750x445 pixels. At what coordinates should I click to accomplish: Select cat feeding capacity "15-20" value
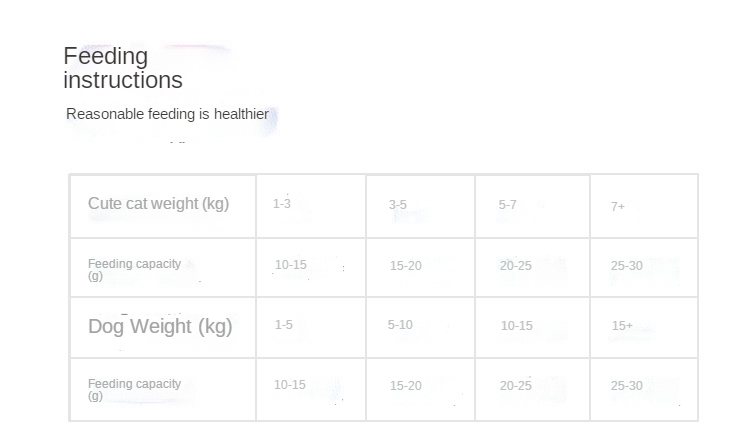406,266
